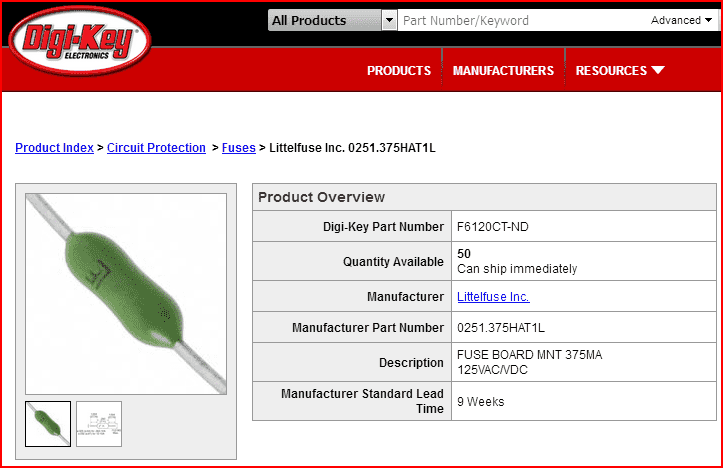Expand the RESOURCES menu

tap(620, 71)
